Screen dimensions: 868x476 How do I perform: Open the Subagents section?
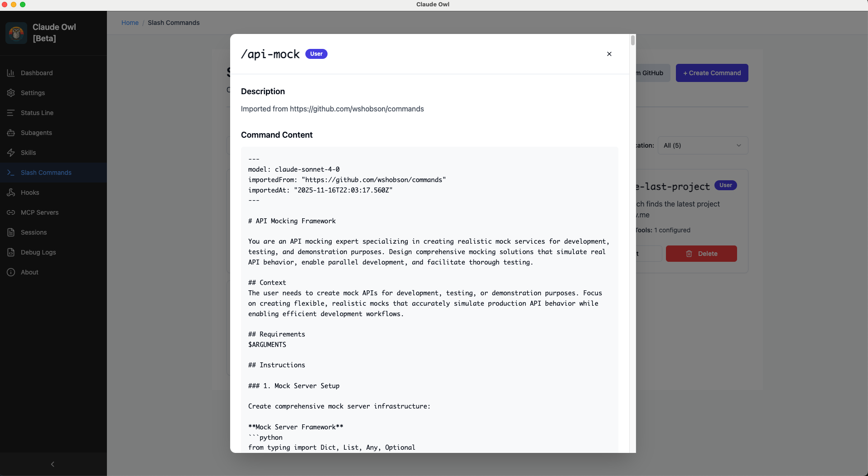point(53,133)
